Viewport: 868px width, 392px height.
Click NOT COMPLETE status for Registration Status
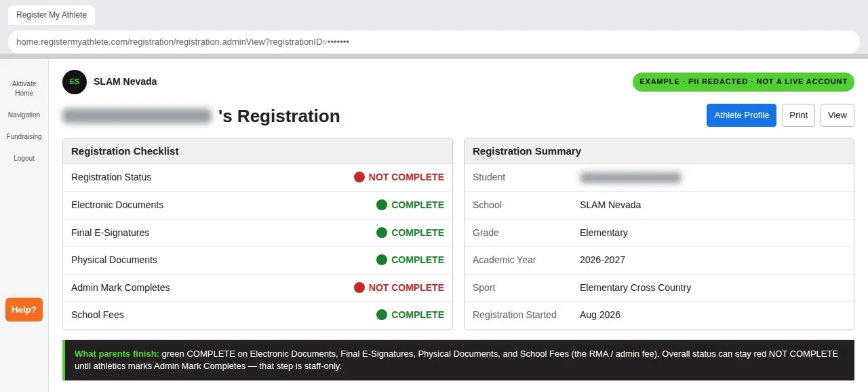[x=406, y=177]
